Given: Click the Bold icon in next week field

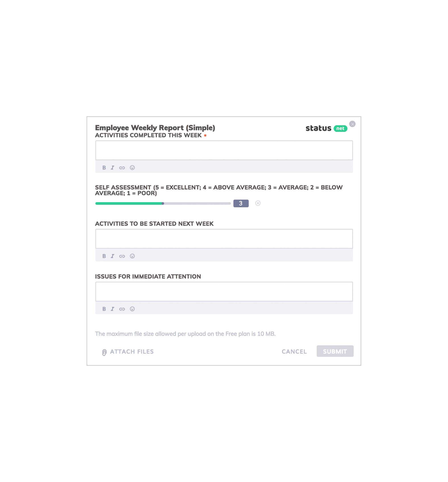Looking at the screenshot, I should coord(103,256).
